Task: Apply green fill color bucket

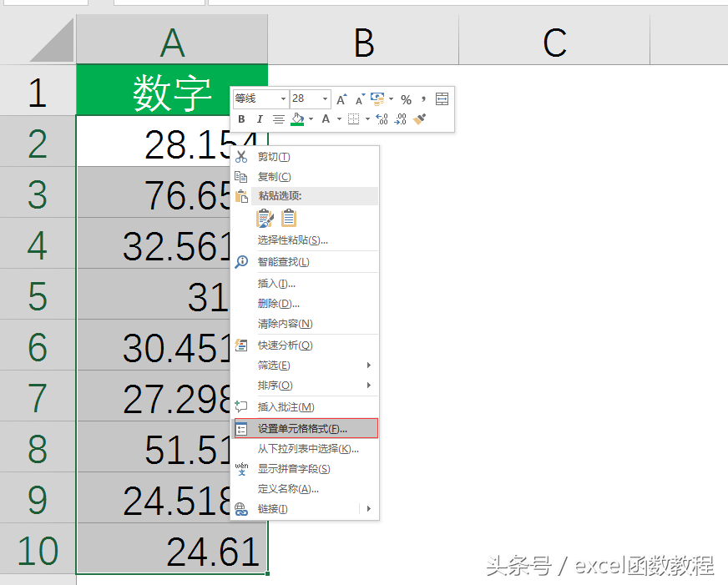Action: pos(297,119)
